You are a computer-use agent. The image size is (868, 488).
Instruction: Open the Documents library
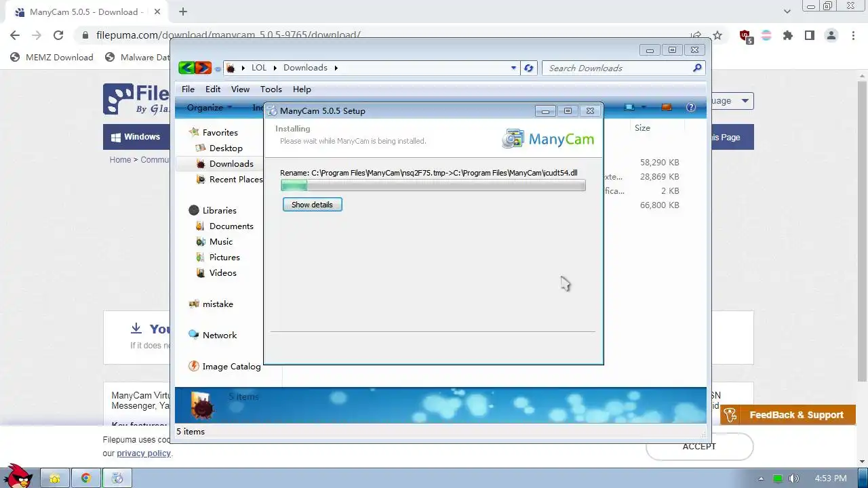[231, 226]
